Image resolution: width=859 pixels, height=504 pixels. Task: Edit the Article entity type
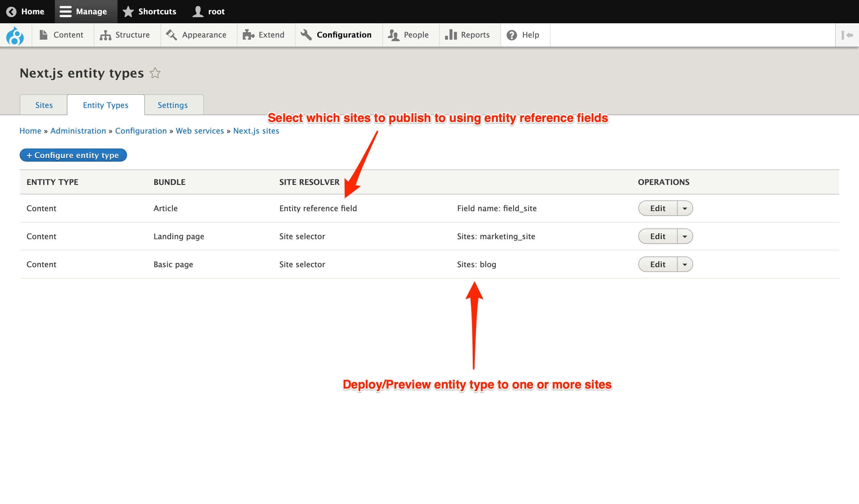[658, 208]
